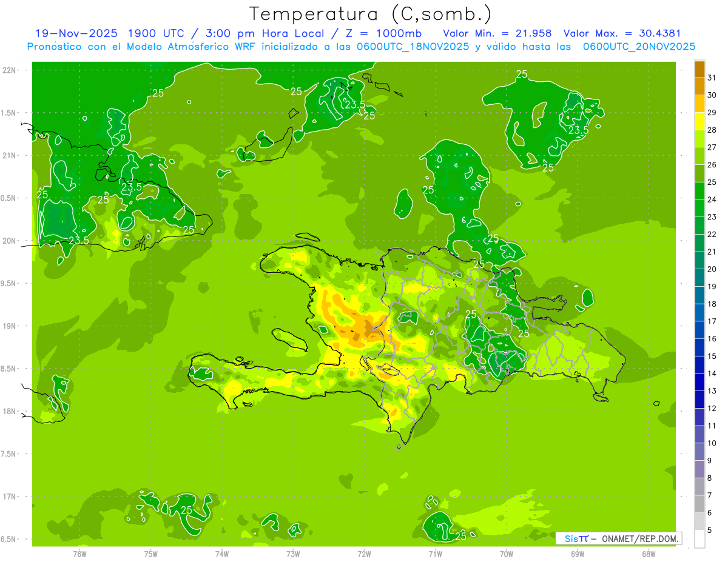The height and width of the screenshot is (562, 728).
Task: Click the '17N' latitude axis label
Action: pyautogui.click(x=8, y=497)
